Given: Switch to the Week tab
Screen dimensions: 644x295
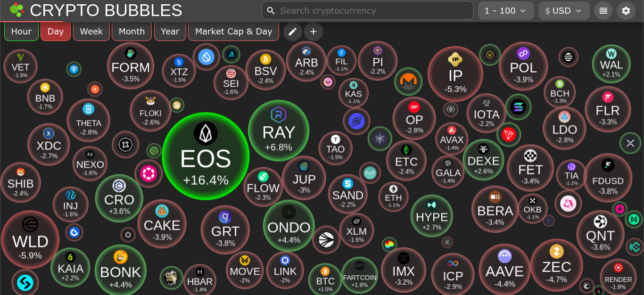Looking at the screenshot, I should coord(91,32).
